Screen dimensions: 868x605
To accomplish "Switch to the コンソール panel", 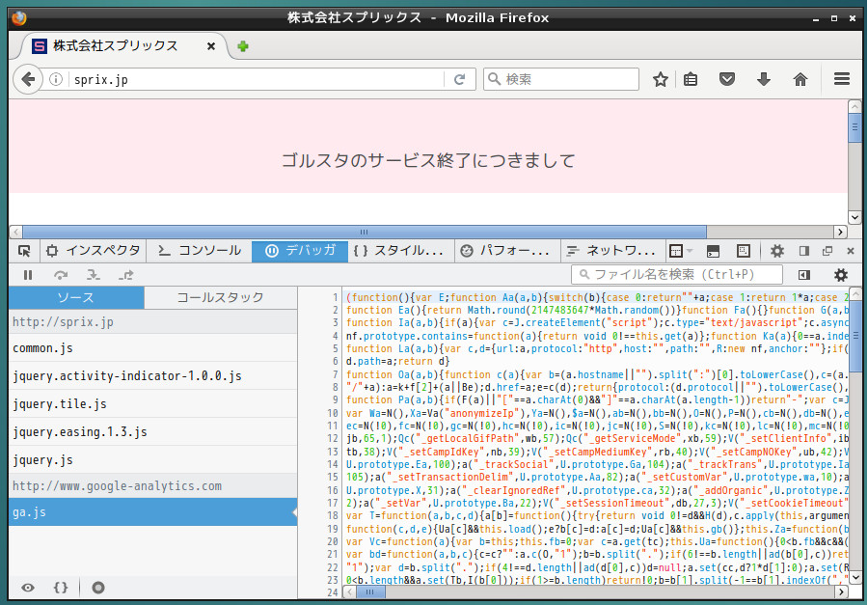I will (200, 251).
